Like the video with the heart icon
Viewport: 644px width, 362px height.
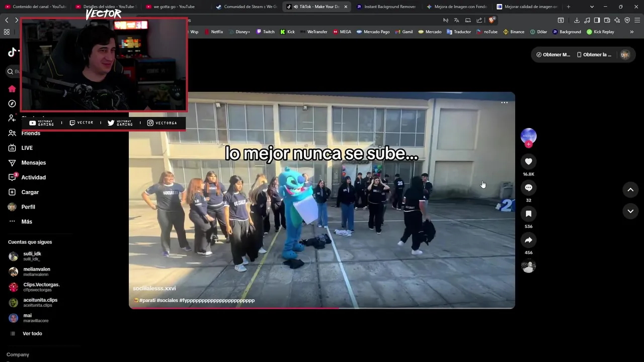pos(528,161)
